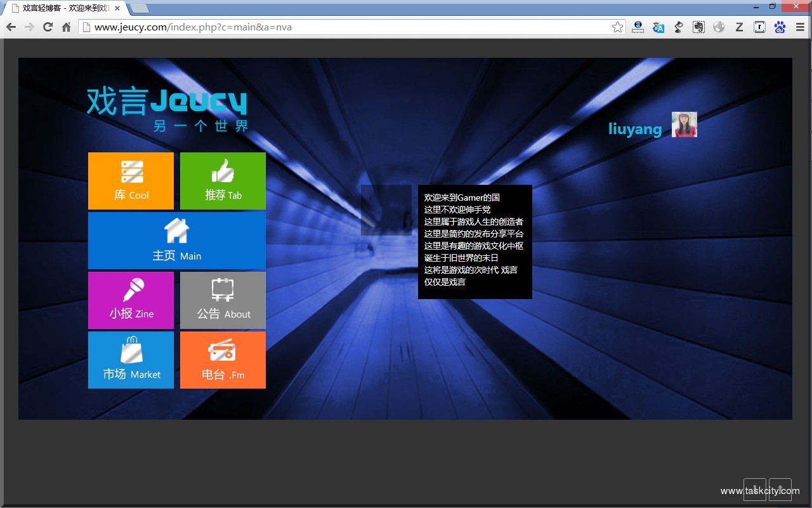Bookmark this page with the star

tap(617, 27)
